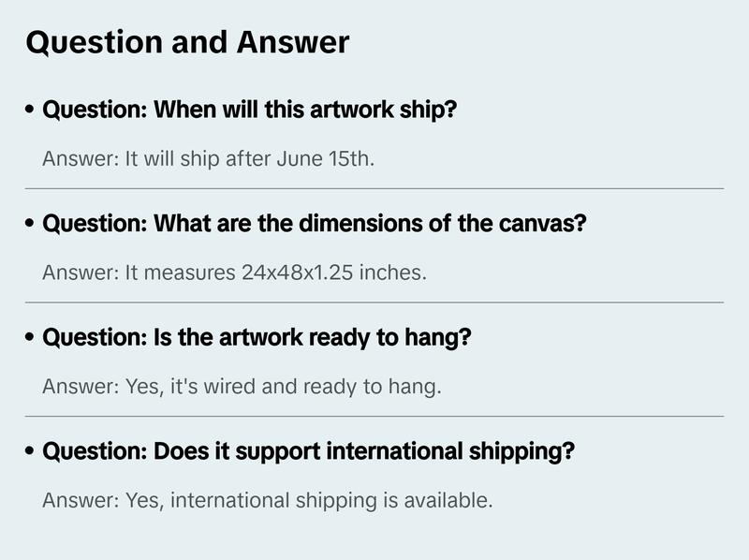Image resolution: width=749 pixels, height=560 pixels.
Task: Select the '24x48x1.25 inches' answer text
Action: 234,273
